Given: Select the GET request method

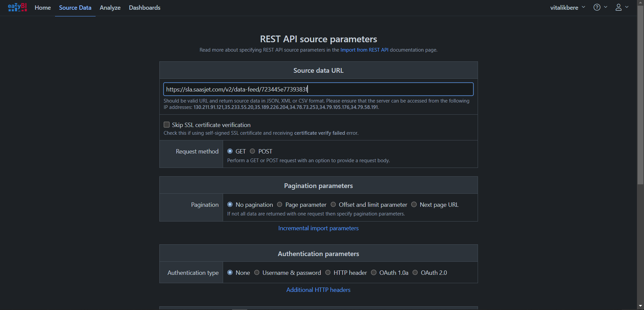Looking at the screenshot, I should coord(230,151).
